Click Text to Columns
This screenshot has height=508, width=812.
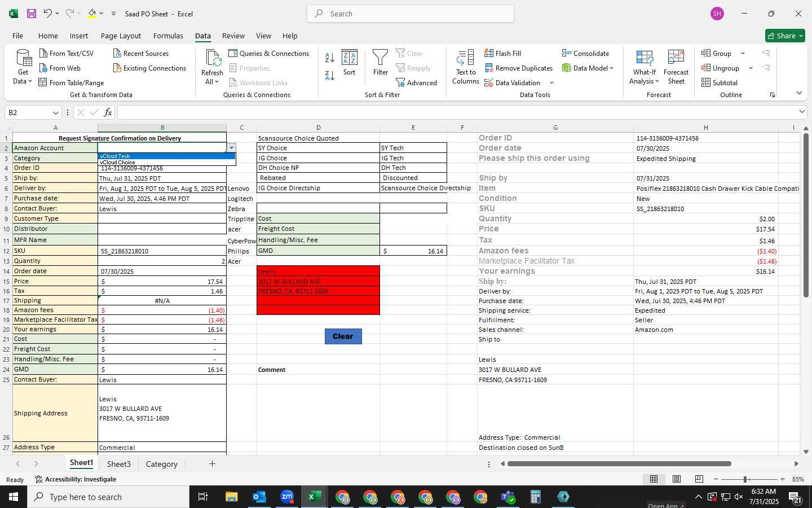(x=466, y=67)
